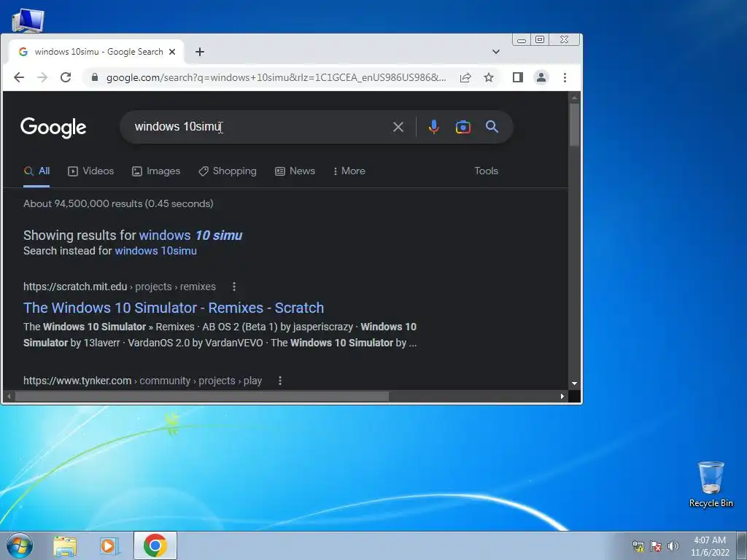Clear the Google search box text
This screenshot has height=560, width=747.
398,127
